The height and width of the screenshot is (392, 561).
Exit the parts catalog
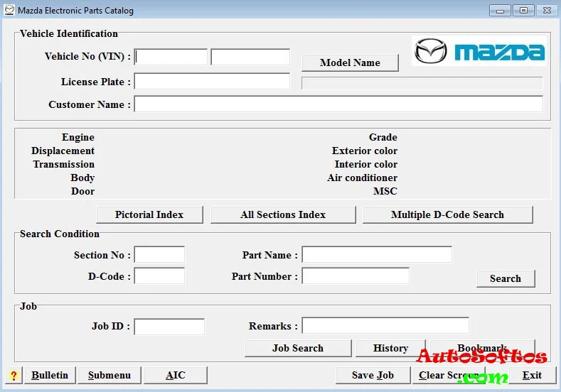coord(532,375)
